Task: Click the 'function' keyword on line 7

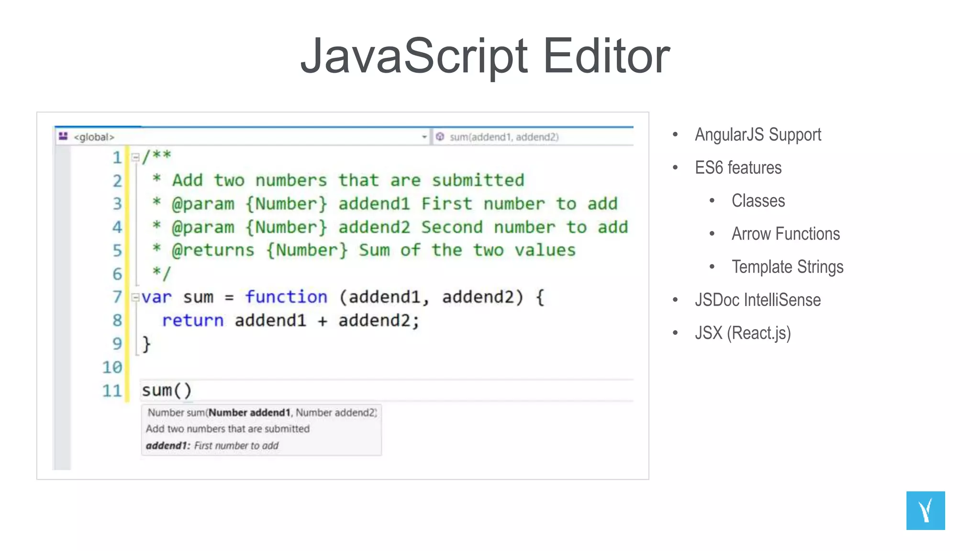Action: (286, 297)
